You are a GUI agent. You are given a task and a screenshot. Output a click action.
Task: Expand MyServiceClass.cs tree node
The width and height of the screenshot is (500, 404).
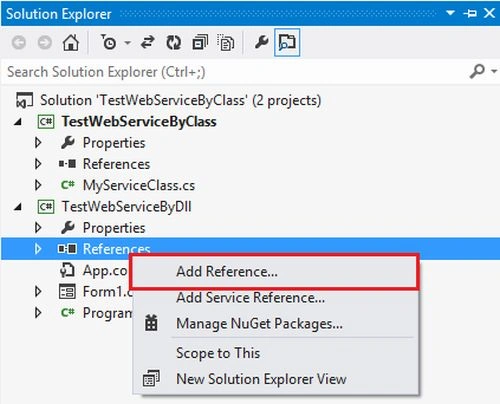click(x=38, y=185)
